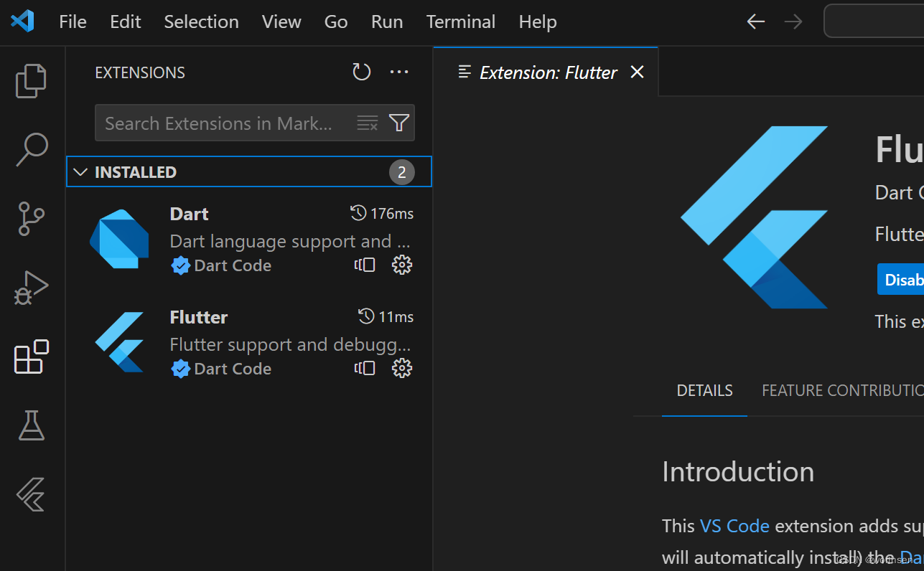
Task: Open the Edit menu
Action: 126,22
